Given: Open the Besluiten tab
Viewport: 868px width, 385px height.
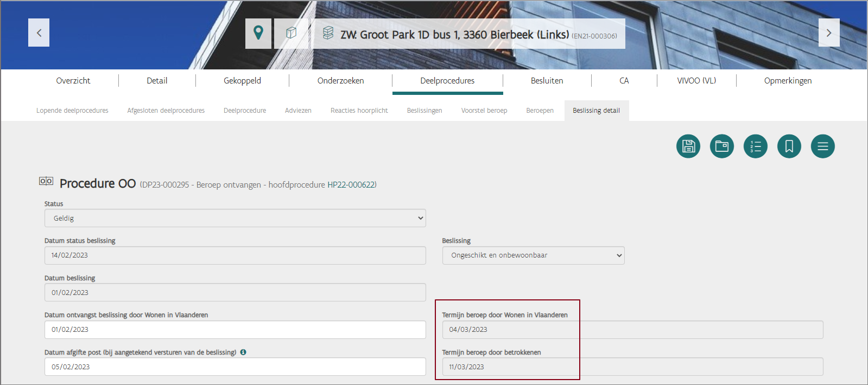Looking at the screenshot, I should tap(547, 81).
